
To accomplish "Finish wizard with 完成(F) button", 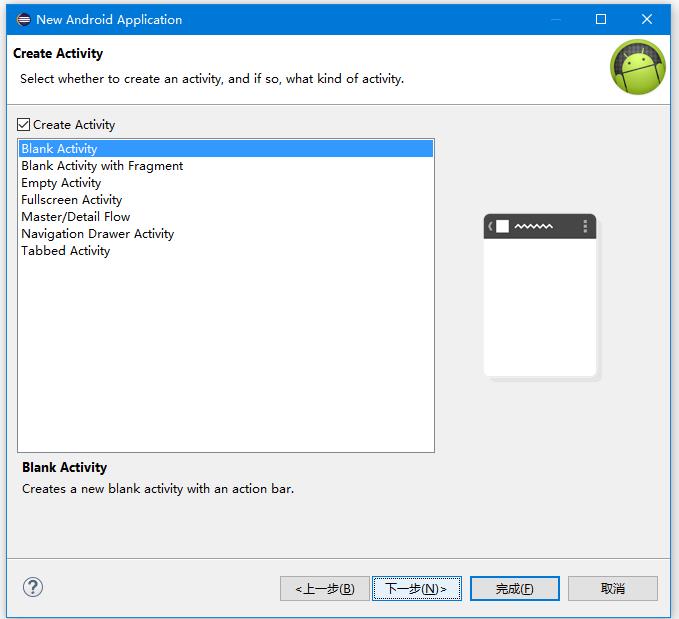I will pos(514,588).
